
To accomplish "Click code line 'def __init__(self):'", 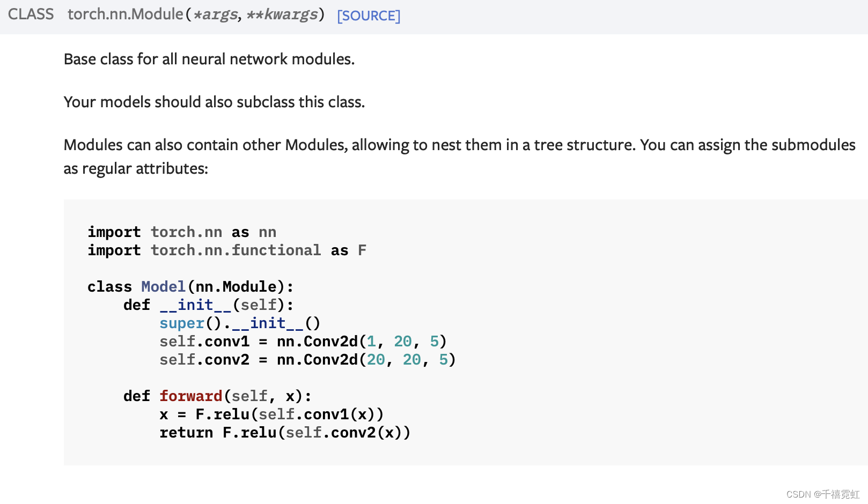I will pos(209,305).
